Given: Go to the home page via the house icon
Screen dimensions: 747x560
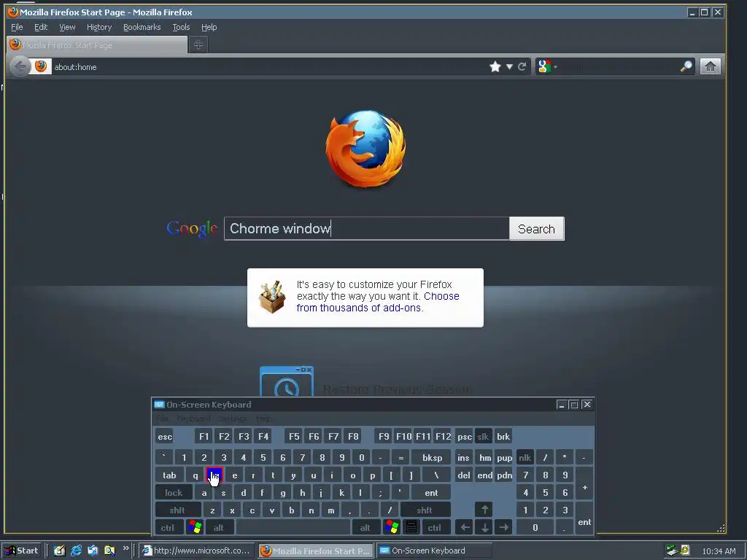Looking at the screenshot, I should pos(710,66).
